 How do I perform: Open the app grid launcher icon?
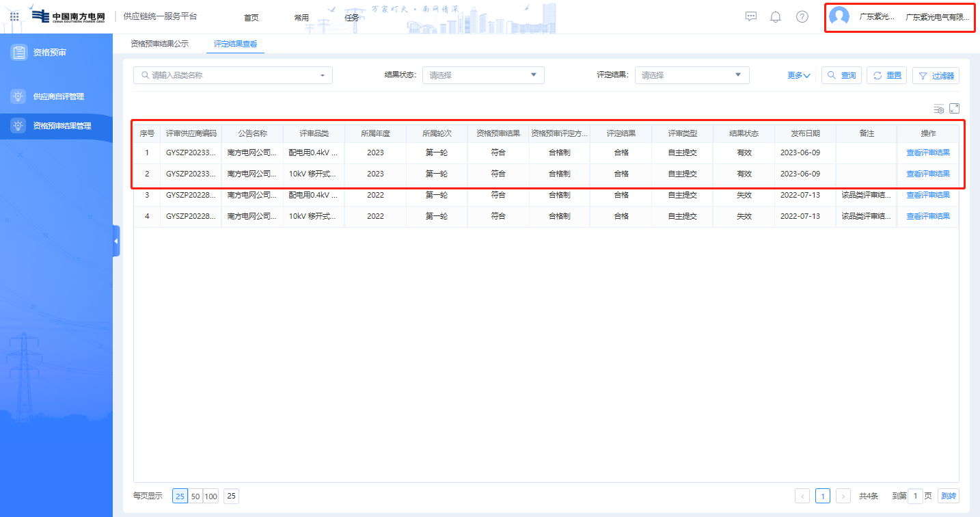(x=14, y=17)
